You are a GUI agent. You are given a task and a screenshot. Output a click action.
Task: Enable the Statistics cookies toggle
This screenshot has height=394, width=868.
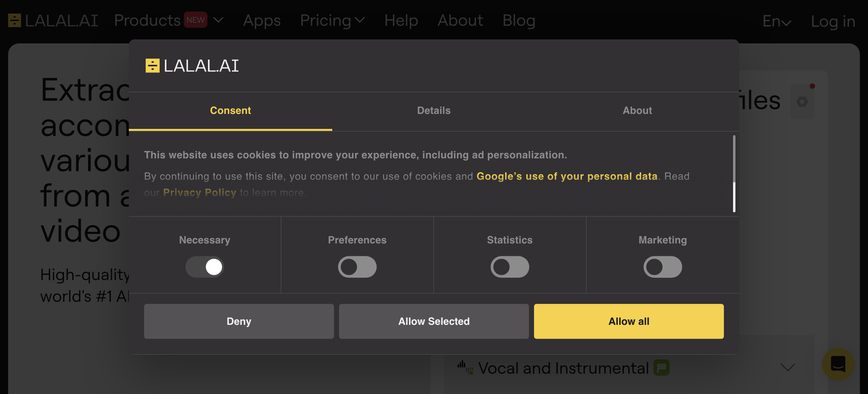click(510, 267)
